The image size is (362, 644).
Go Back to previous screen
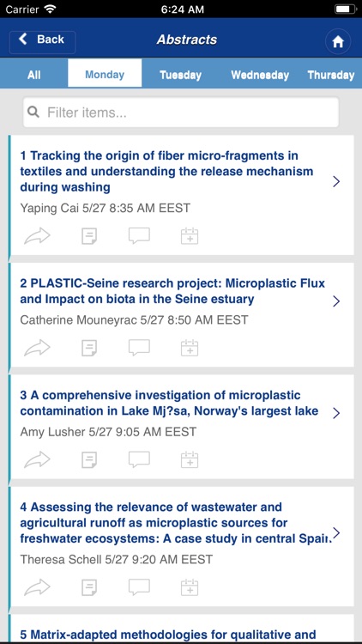[x=42, y=42]
